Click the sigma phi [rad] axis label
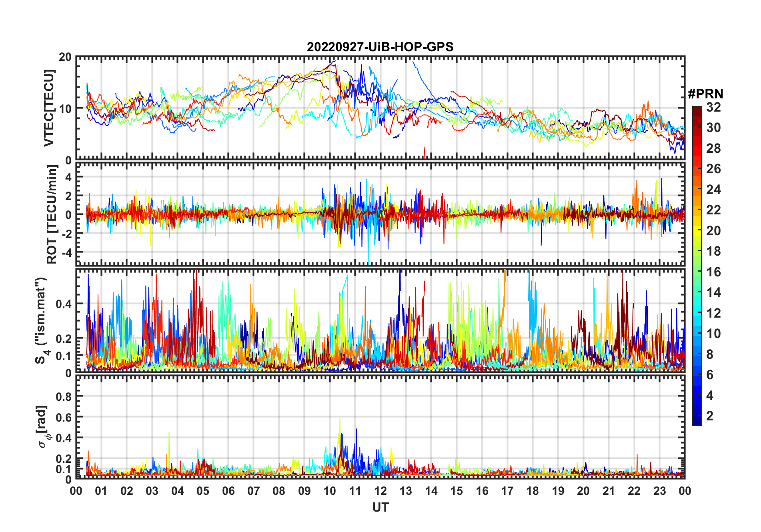The image size is (761, 532). pyautogui.click(x=45, y=427)
